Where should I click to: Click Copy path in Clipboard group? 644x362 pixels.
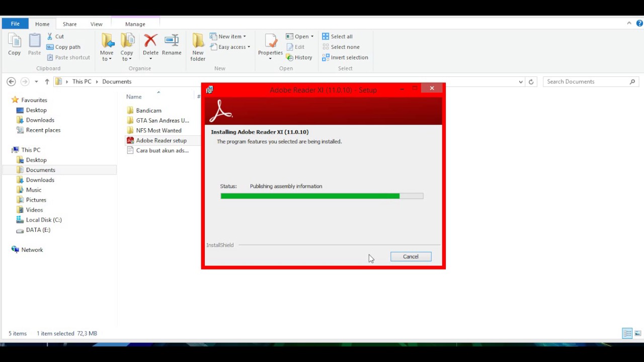pyautogui.click(x=63, y=47)
